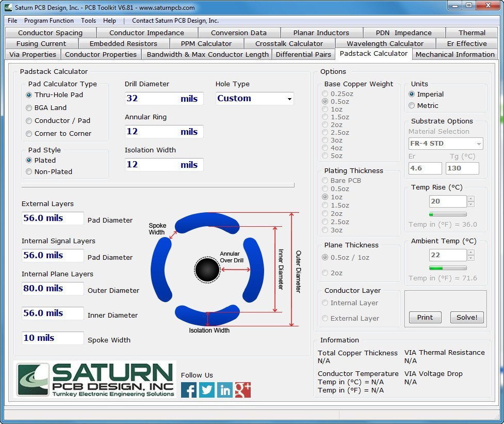Click inside the Drill Diameter input field
Screen dimensions: 504x424
(x=164, y=98)
